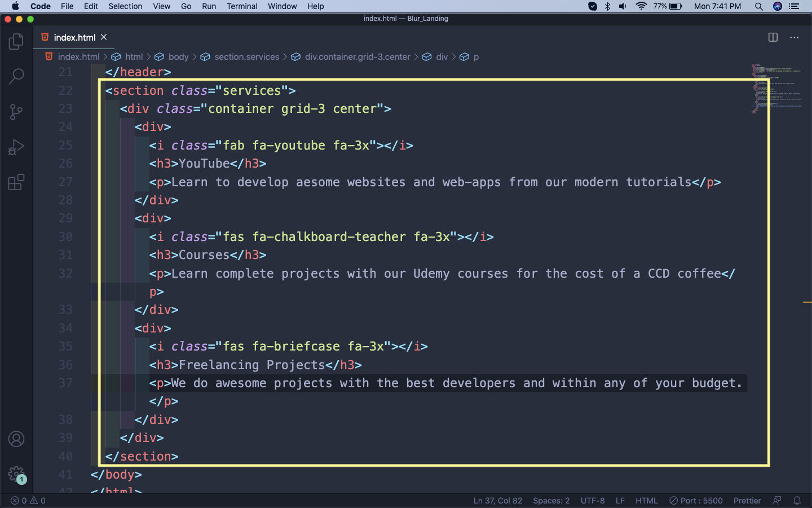The height and width of the screenshot is (508, 812).
Task: Click the p breadcrumb item
Action: tap(470, 57)
